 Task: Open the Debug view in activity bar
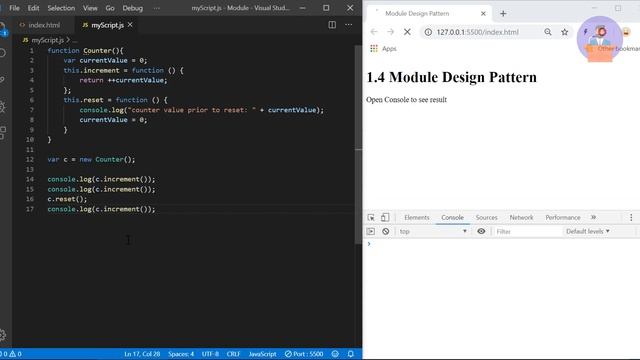(x=2, y=107)
